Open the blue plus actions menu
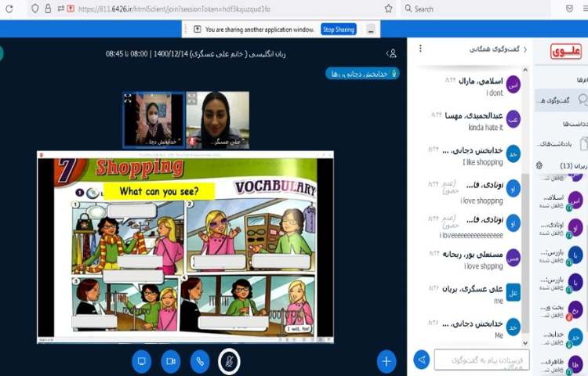Image resolution: width=588 pixels, height=376 pixels. point(387,361)
